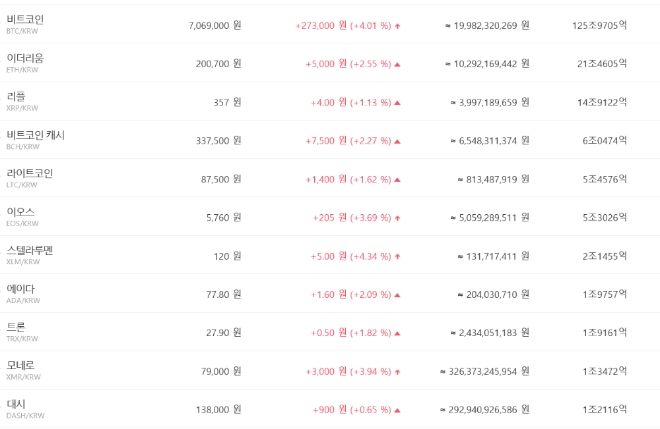Click the up triangle beside Monero +3.94%
The height and width of the screenshot is (429, 660).
pyautogui.click(x=398, y=371)
